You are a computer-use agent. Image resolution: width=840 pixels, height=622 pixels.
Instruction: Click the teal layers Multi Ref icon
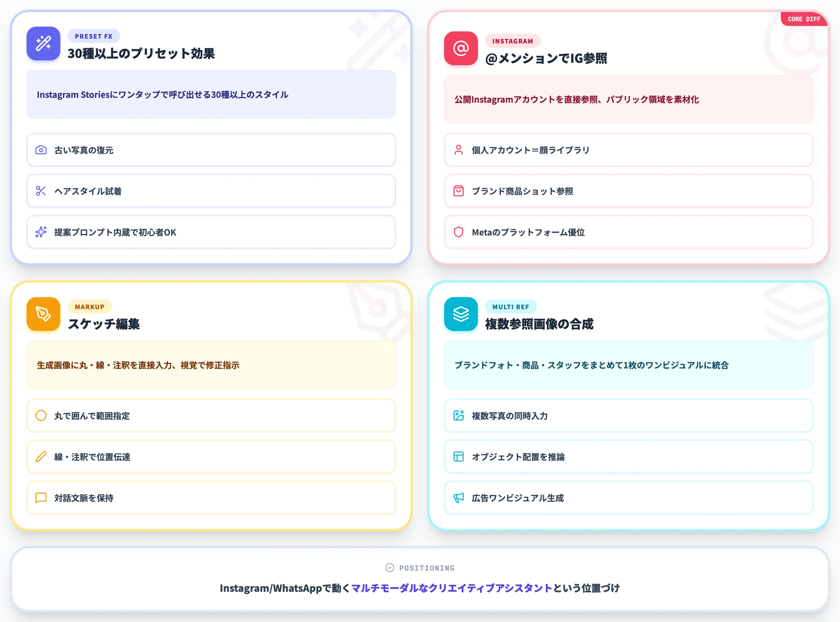461,314
